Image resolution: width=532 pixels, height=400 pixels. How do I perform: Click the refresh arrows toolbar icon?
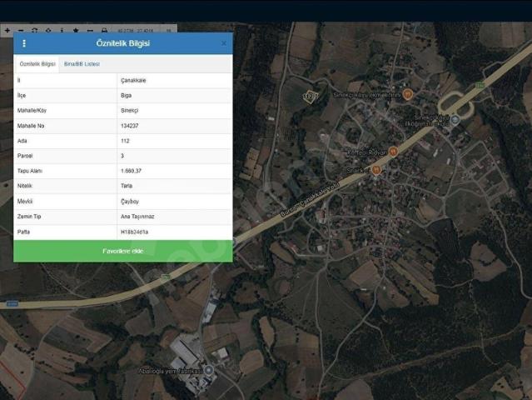point(35,31)
